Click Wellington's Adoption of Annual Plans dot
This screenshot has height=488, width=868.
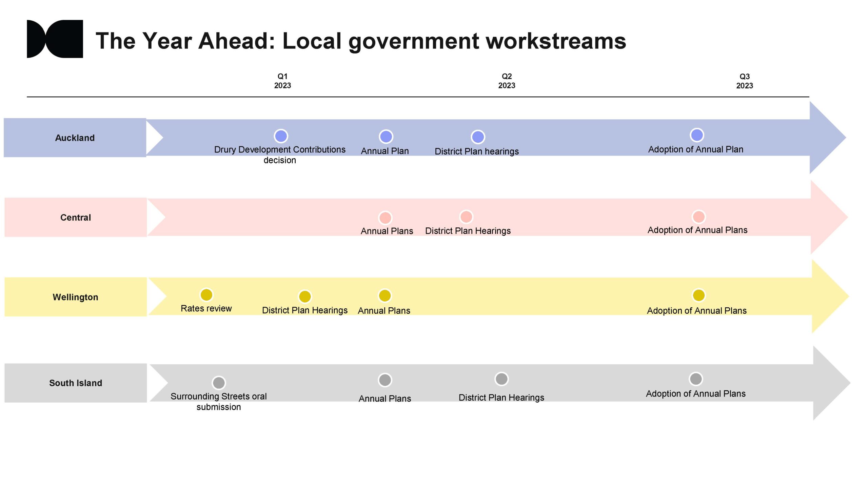(x=698, y=295)
